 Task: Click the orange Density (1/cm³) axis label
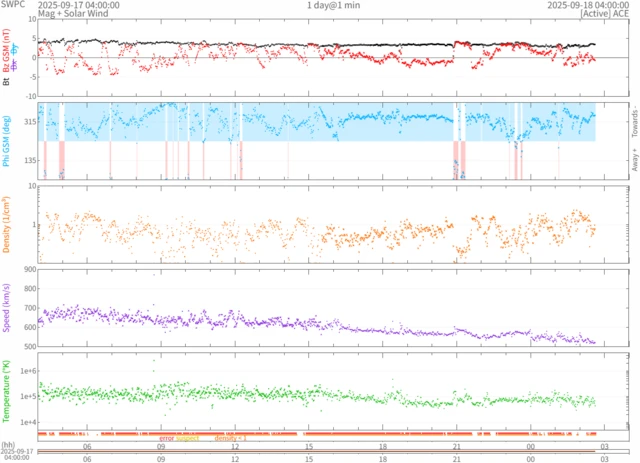tap(7, 223)
